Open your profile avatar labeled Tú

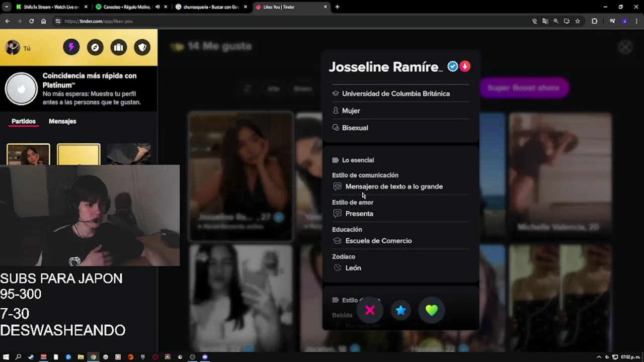pyautogui.click(x=13, y=48)
